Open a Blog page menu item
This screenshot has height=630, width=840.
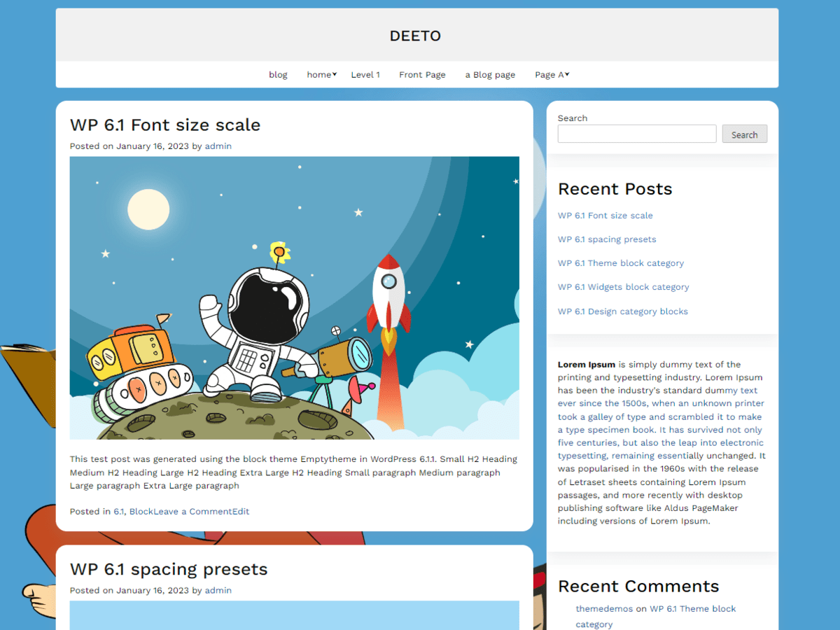click(490, 75)
